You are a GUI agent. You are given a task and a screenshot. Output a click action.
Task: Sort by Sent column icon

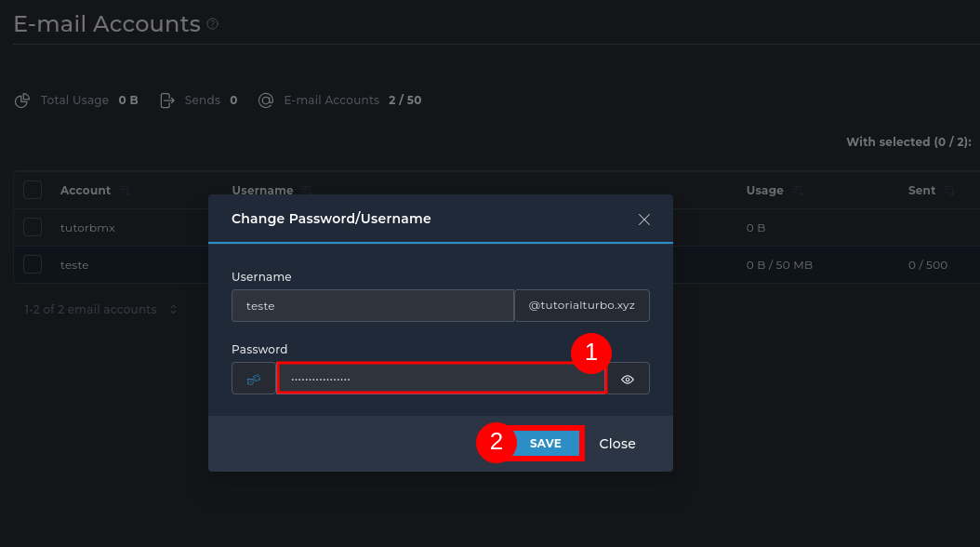click(x=949, y=191)
